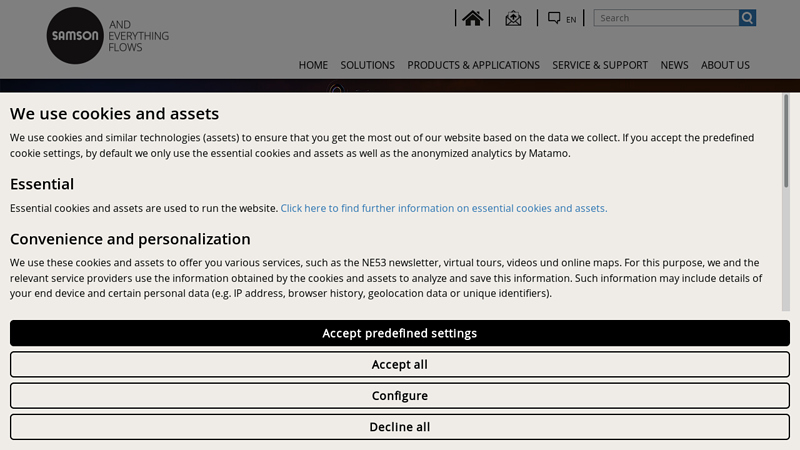Screen dimensions: 800x450
Task: Open the SOLUTIONS menu
Action: coord(367,65)
